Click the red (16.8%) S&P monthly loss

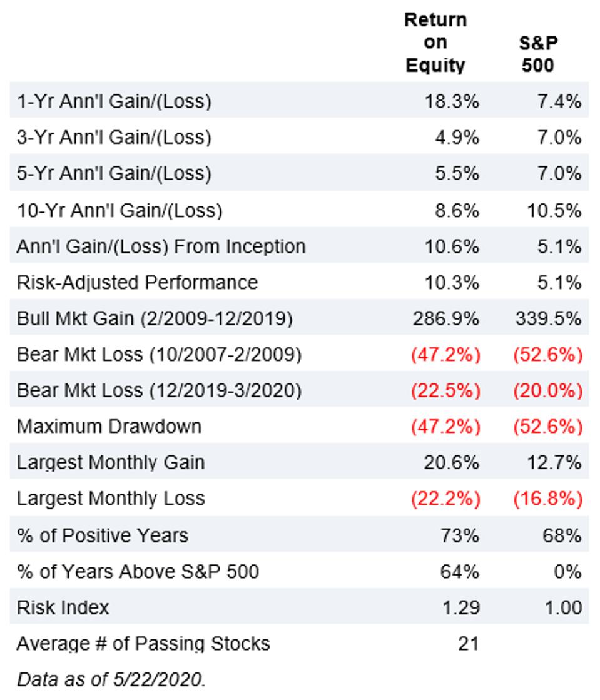(x=547, y=499)
